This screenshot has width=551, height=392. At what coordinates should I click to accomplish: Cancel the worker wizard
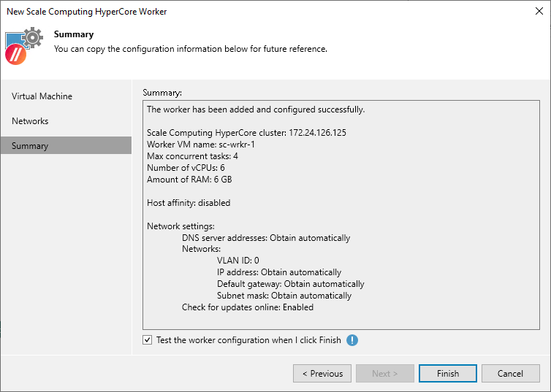point(510,374)
